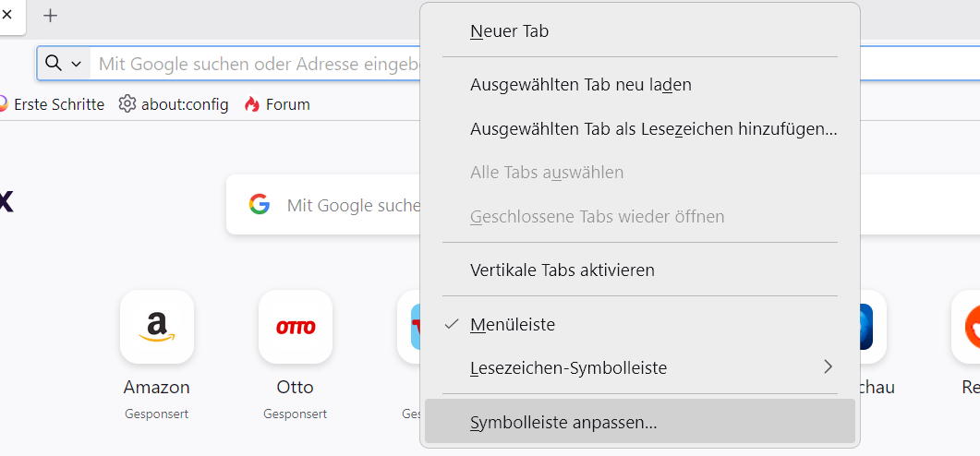Click the Amazon label under the tile
The height and width of the screenshot is (456, 980).
(157, 387)
